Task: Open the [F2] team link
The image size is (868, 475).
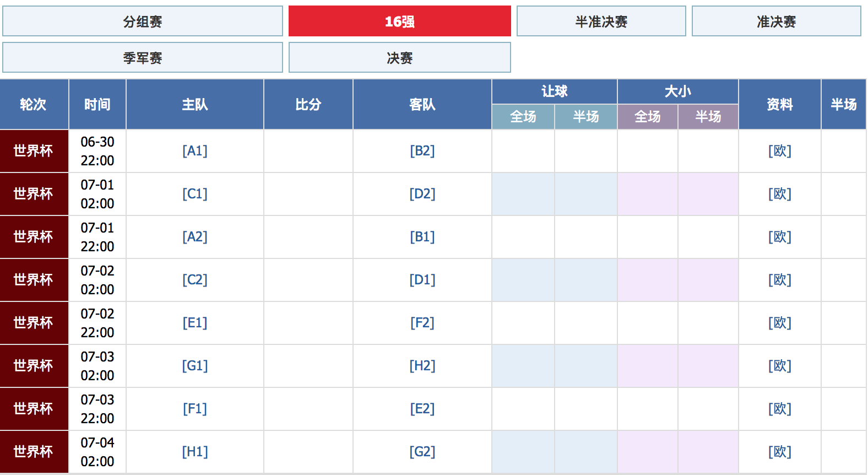Action: click(x=423, y=323)
